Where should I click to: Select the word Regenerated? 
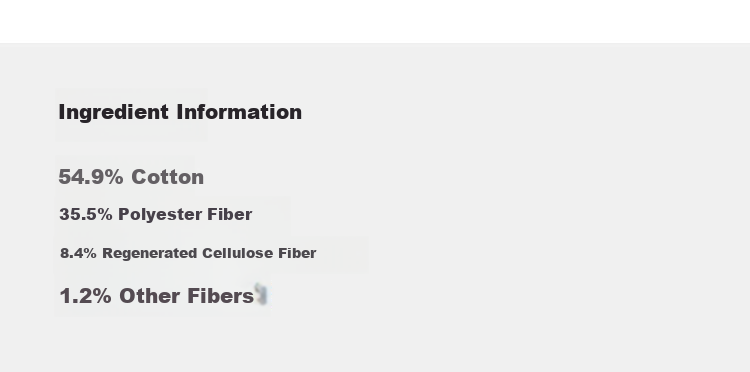(x=150, y=253)
